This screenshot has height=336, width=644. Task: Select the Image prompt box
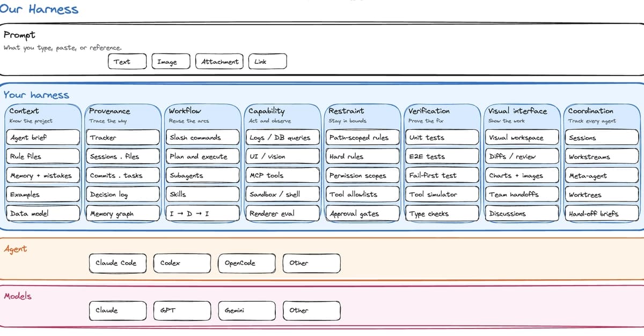(x=171, y=62)
